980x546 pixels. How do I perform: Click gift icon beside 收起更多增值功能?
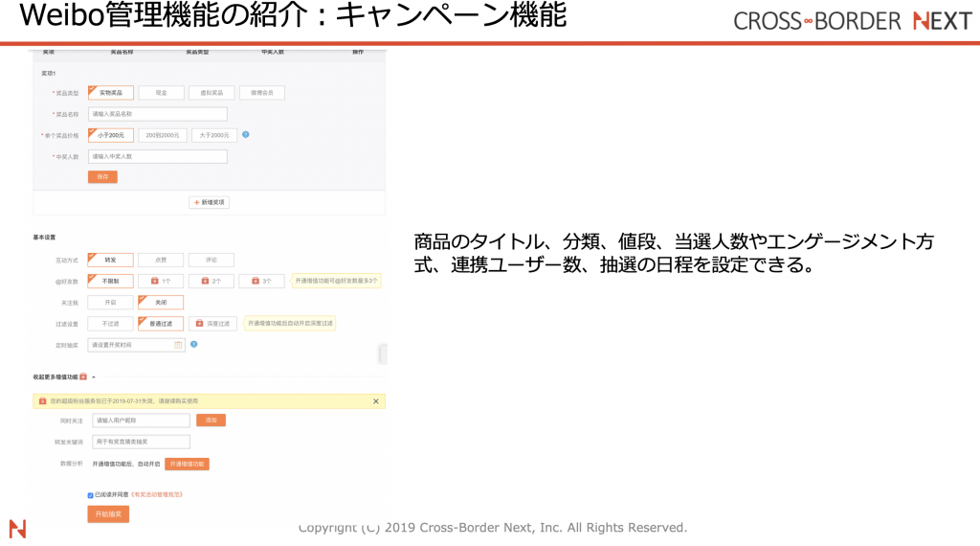click(x=83, y=376)
